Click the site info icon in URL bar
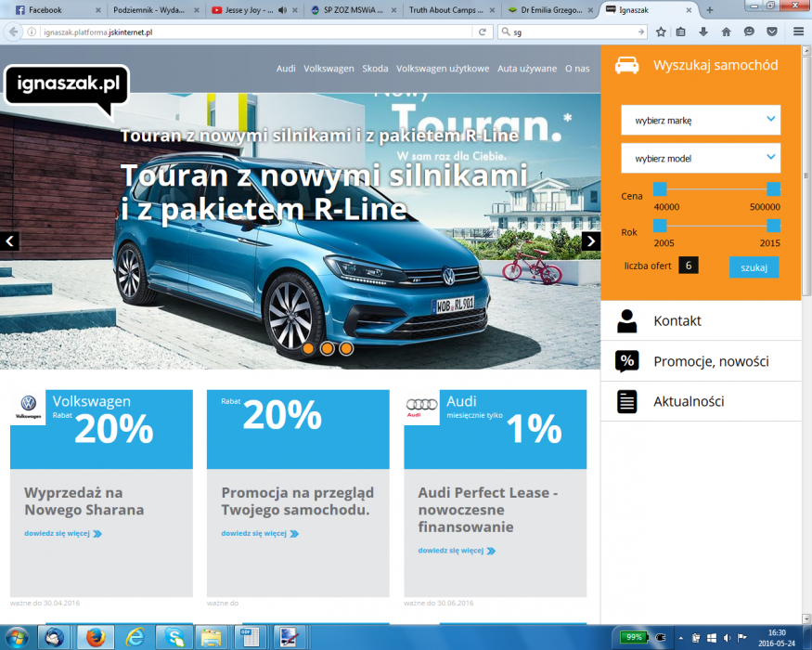812x650 pixels. tap(32, 32)
